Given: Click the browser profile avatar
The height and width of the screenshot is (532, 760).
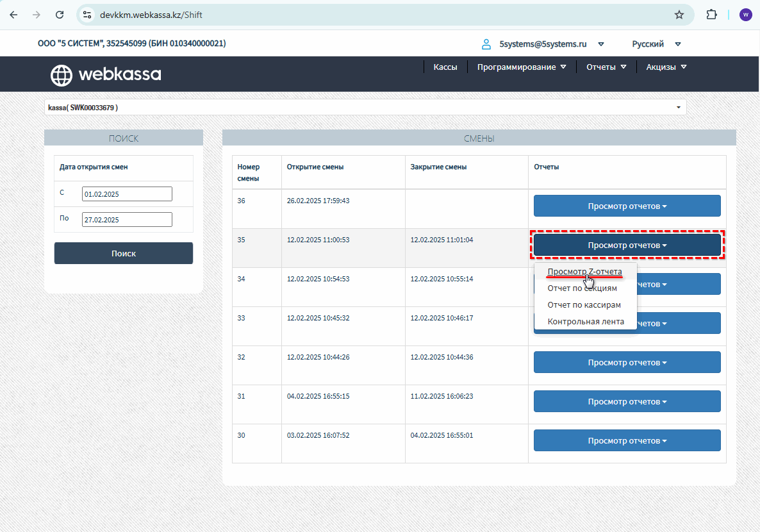Looking at the screenshot, I should 745,15.
